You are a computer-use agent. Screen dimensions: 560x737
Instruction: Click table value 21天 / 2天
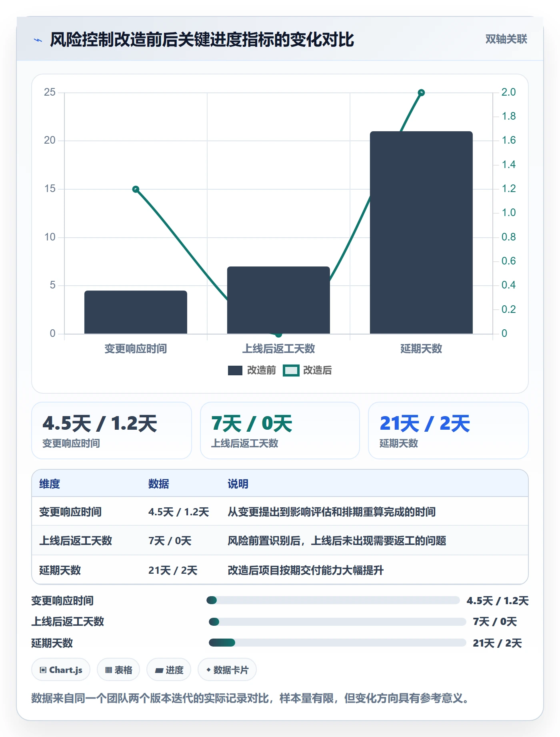click(x=173, y=570)
